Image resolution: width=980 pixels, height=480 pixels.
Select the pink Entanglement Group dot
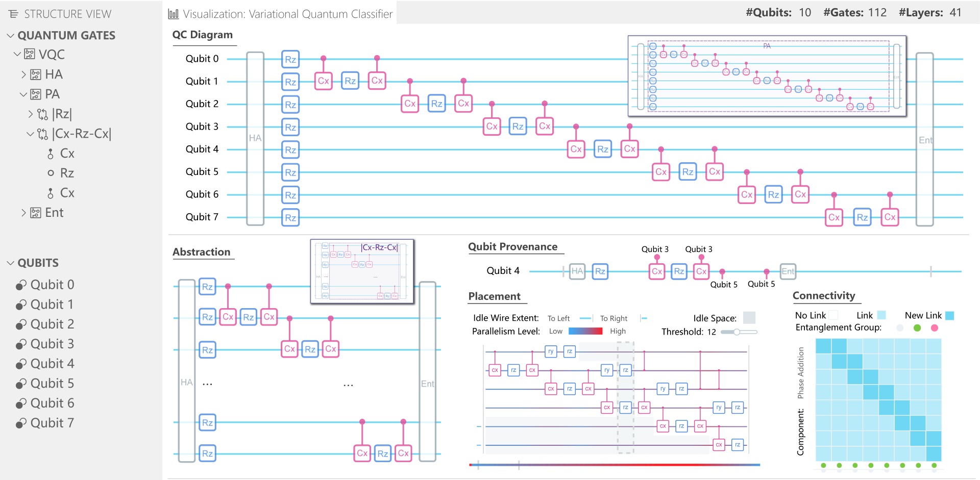(x=935, y=328)
